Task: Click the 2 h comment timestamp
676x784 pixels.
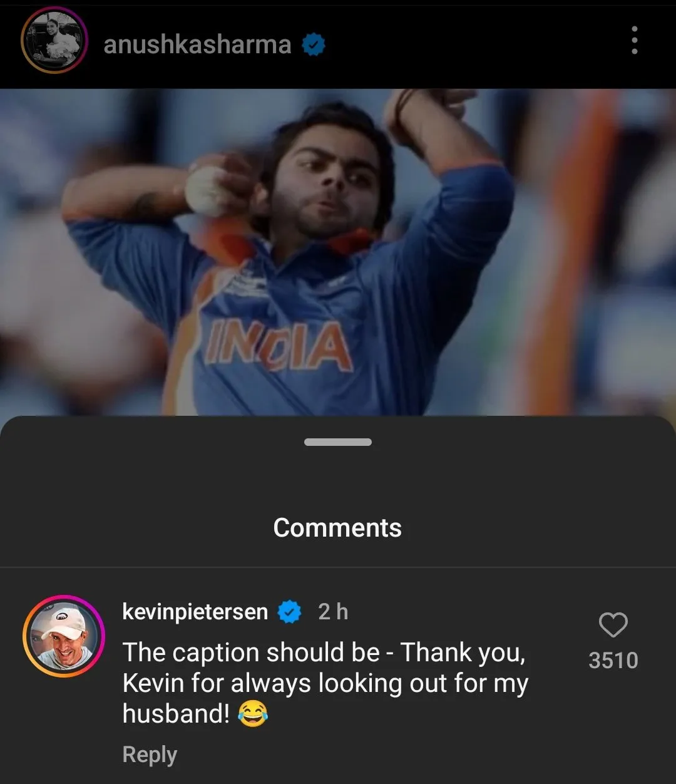Action: (x=332, y=612)
